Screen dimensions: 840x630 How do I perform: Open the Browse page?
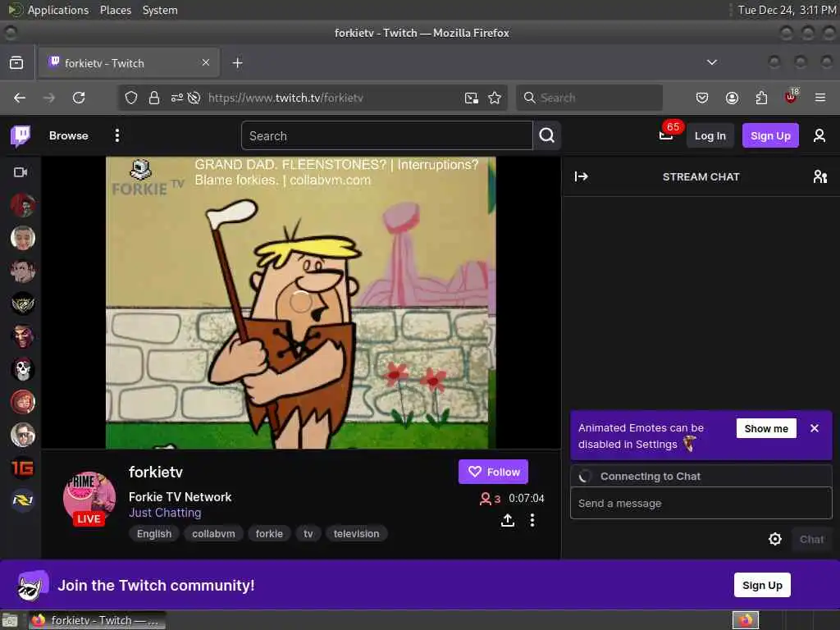tap(69, 135)
